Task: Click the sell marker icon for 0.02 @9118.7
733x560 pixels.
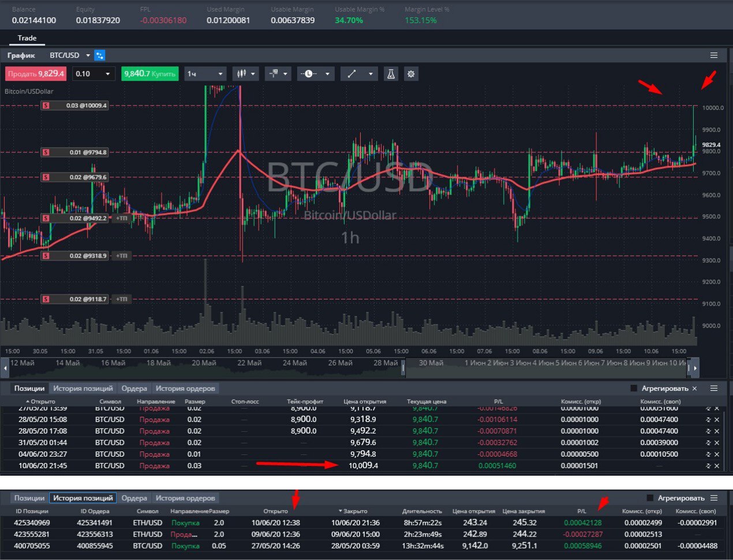Action: click(x=46, y=299)
